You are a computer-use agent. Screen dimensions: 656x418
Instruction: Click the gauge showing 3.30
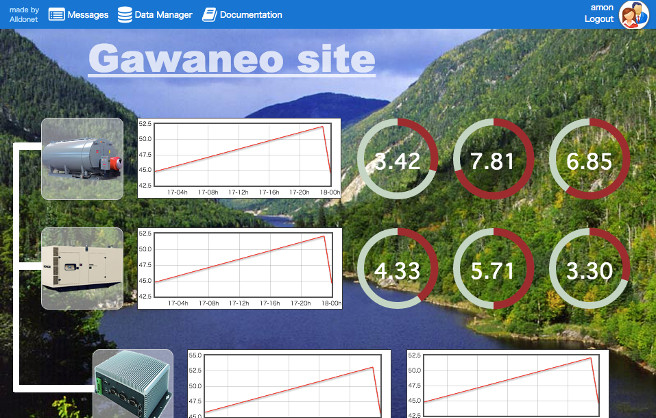[x=589, y=269]
